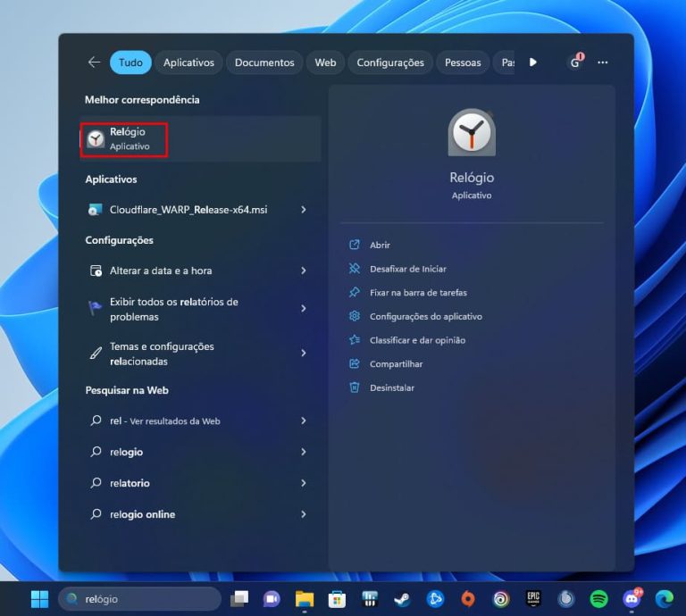Open Microsoft Edge from the taskbar
686x616 pixels.
point(664,599)
